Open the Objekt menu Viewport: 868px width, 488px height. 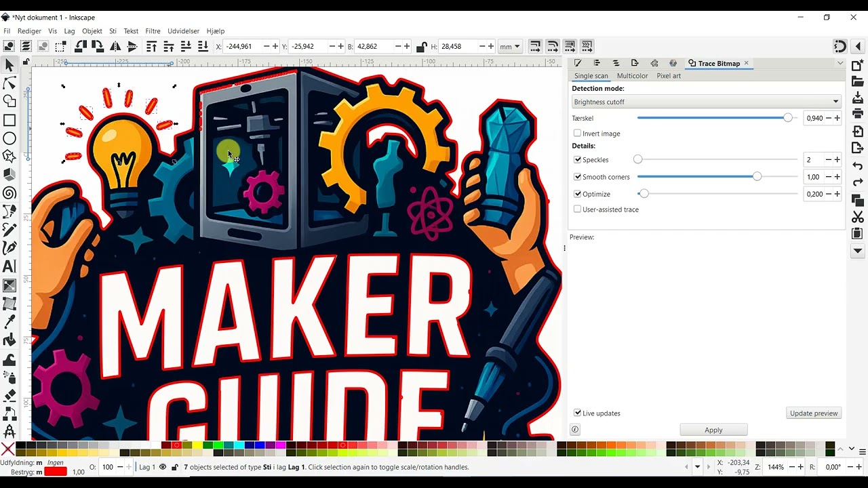click(x=92, y=31)
